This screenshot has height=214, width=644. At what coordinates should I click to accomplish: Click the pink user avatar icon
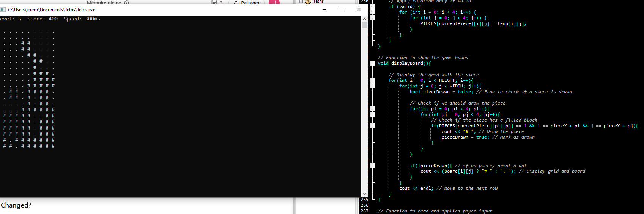tap(274, 2)
